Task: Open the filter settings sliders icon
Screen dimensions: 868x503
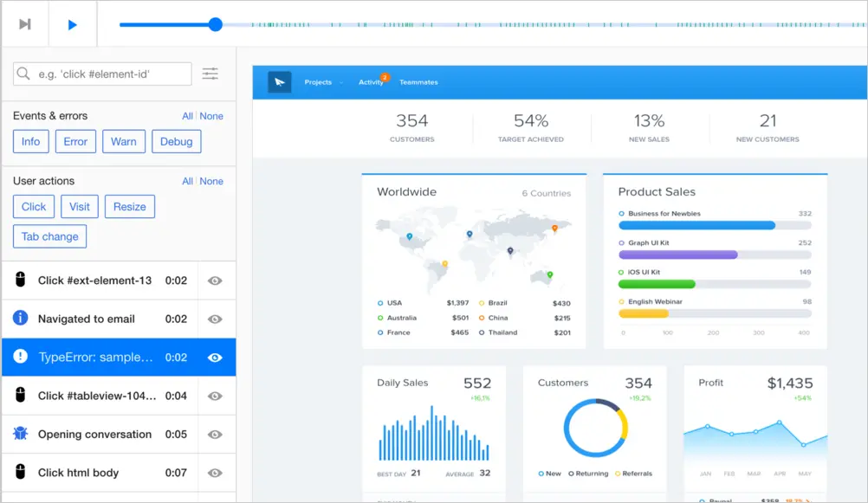Action: point(210,74)
